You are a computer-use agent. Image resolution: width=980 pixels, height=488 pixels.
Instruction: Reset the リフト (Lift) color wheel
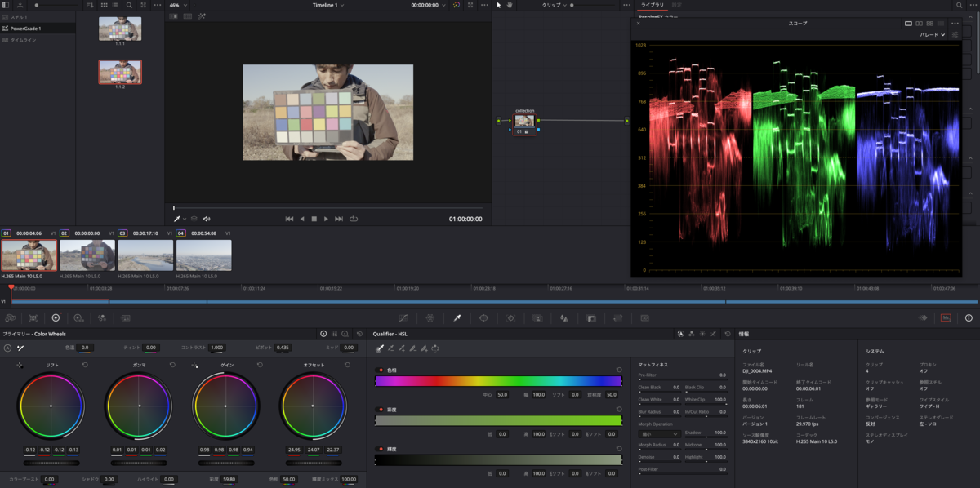tap(85, 365)
